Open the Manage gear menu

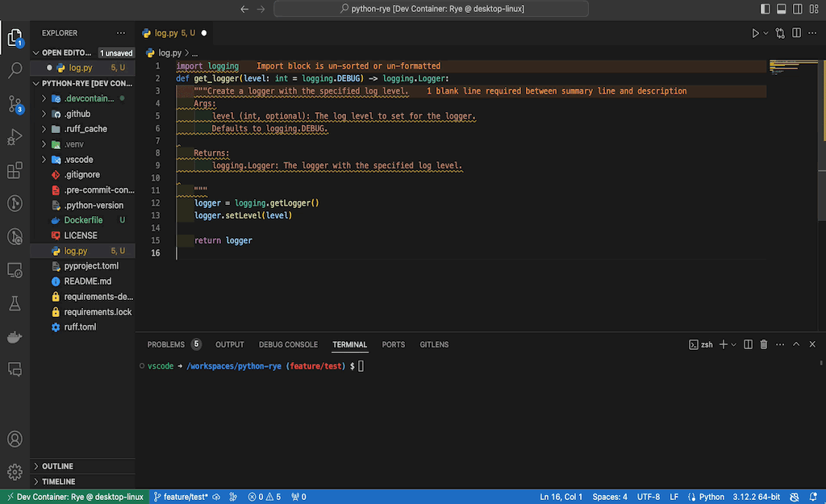pos(15,472)
